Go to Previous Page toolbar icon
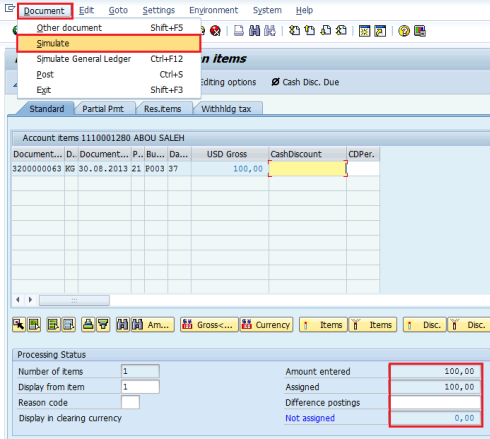 pyautogui.click(x=310, y=31)
